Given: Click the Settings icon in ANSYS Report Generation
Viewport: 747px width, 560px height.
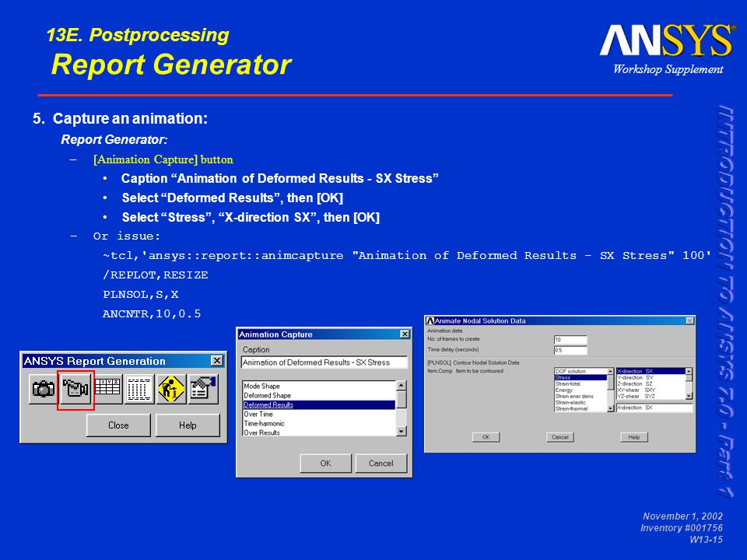Looking at the screenshot, I should (203, 390).
